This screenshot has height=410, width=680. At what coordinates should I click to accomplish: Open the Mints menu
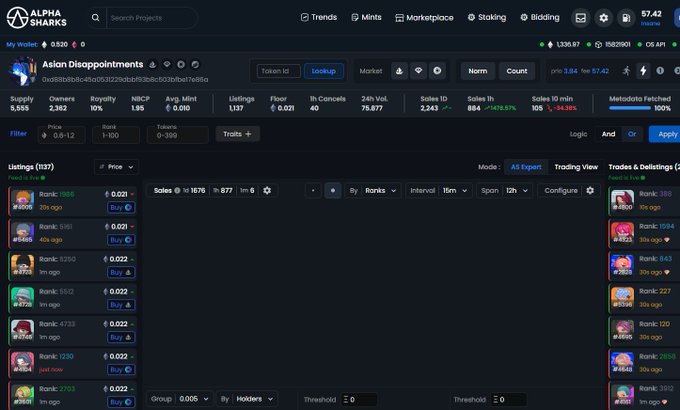click(366, 17)
